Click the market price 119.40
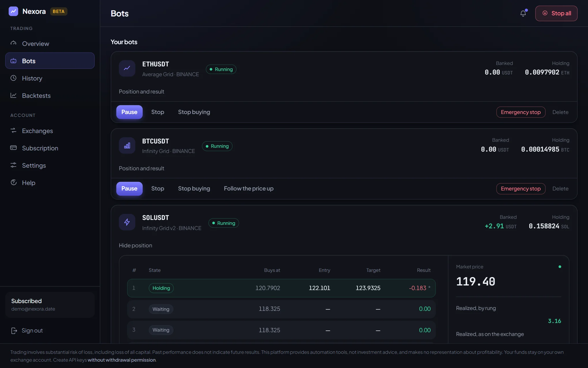588x368 pixels. coord(476,281)
